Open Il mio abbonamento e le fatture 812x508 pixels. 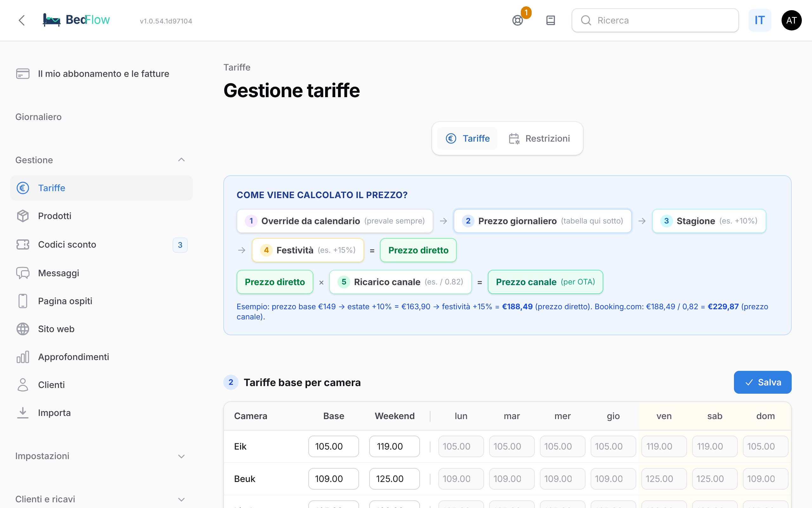tap(101, 74)
